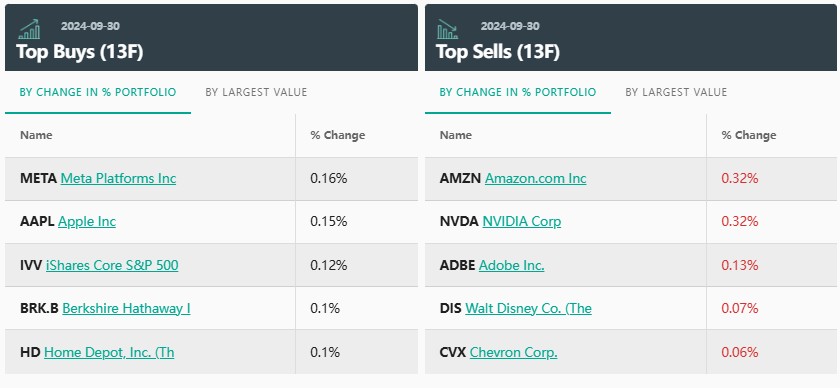Open the Home Depot, Inc. link
The image size is (840, 388).
[x=109, y=353]
